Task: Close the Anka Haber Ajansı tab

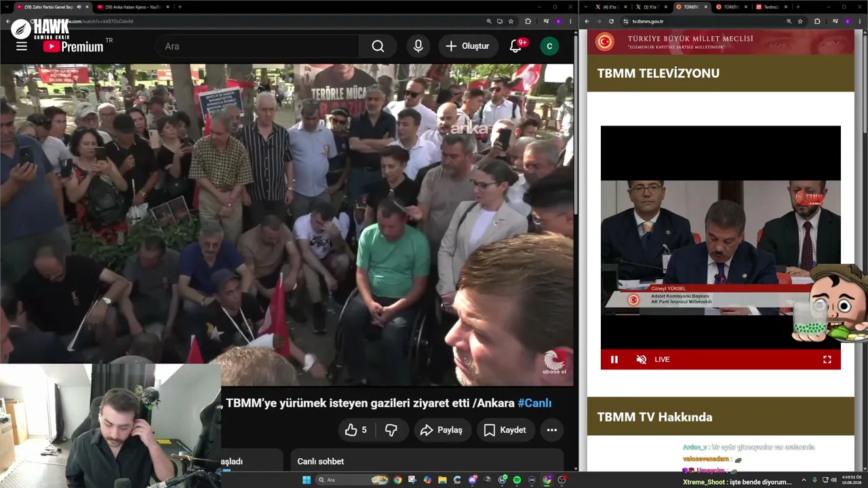Action: [166, 7]
